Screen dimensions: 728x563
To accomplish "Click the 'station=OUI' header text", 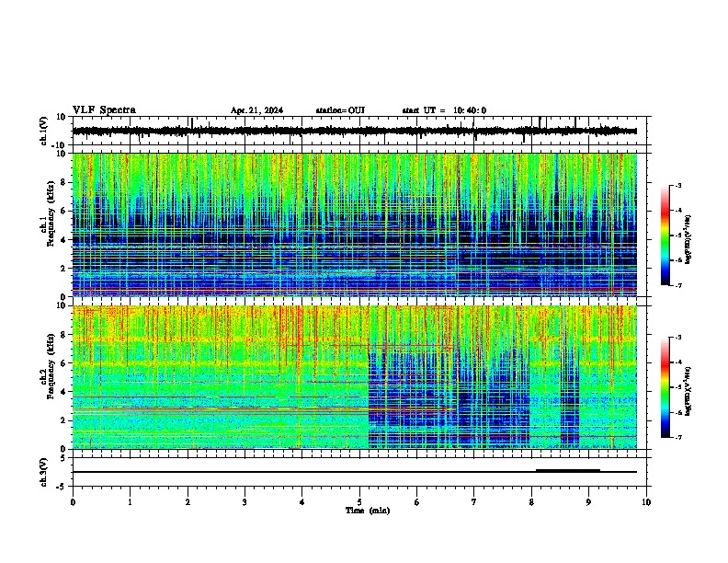I will pyautogui.click(x=340, y=110).
